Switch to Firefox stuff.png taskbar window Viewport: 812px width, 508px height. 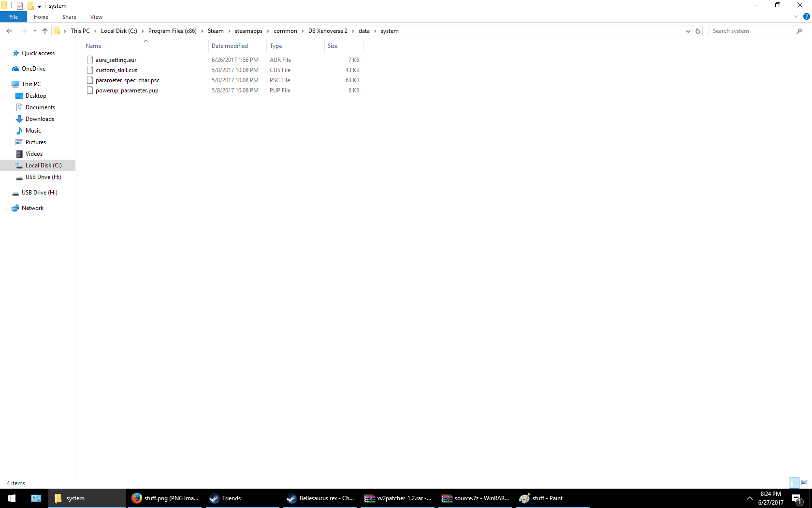coord(165,498)
